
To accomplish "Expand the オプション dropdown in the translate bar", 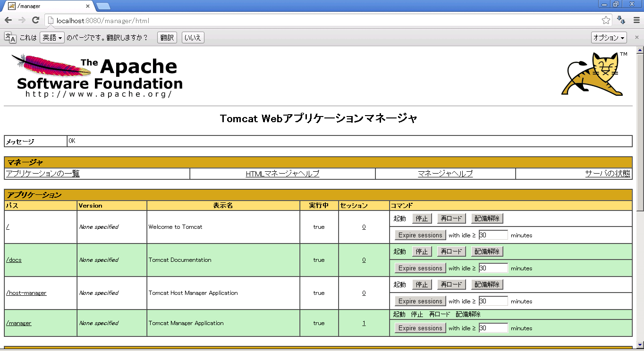I will coord(609,38).
